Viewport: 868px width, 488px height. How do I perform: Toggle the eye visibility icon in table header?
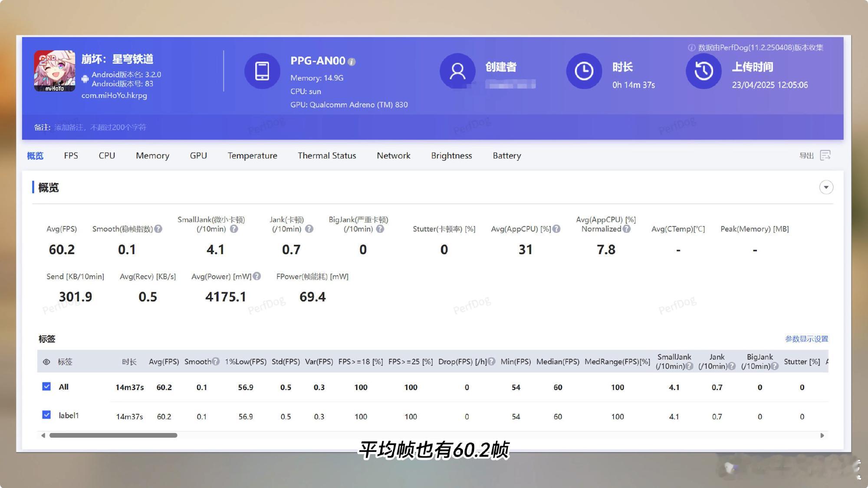click(46, 362)
